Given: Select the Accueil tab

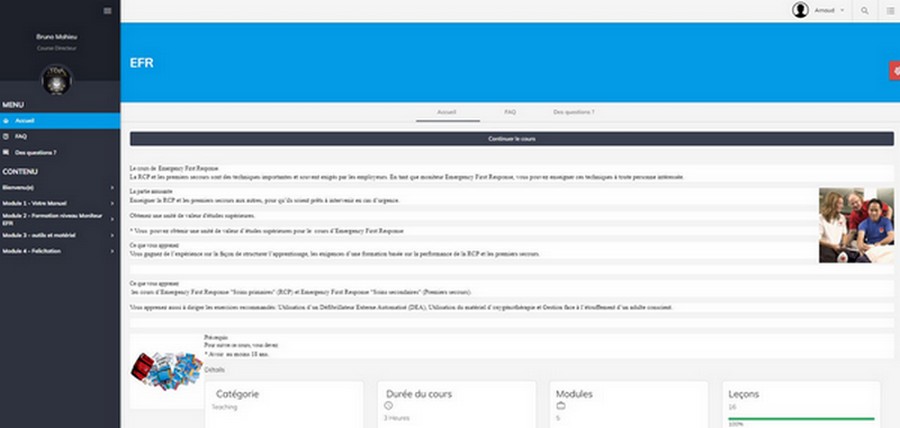Looking at the screenshot, I should [x=447, y=112].
